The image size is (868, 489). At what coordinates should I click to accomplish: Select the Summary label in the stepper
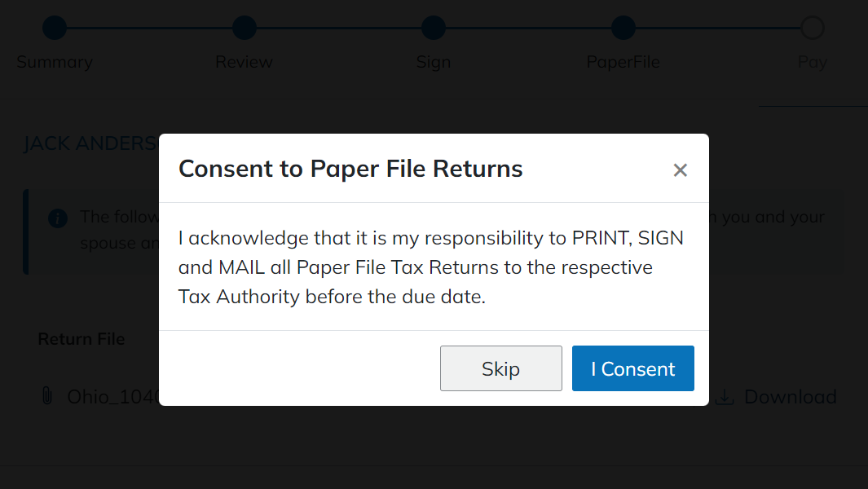pyautogui.click(x=55, y=61)
